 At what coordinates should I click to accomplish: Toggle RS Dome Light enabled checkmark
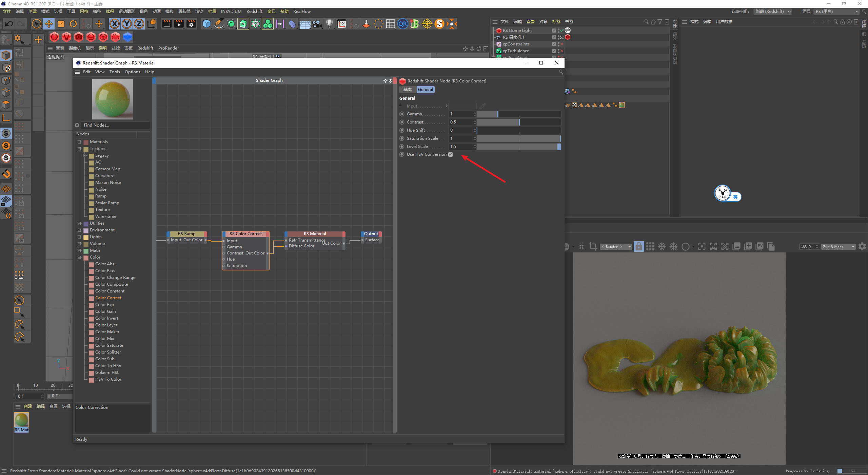click(x=561, y=31)
